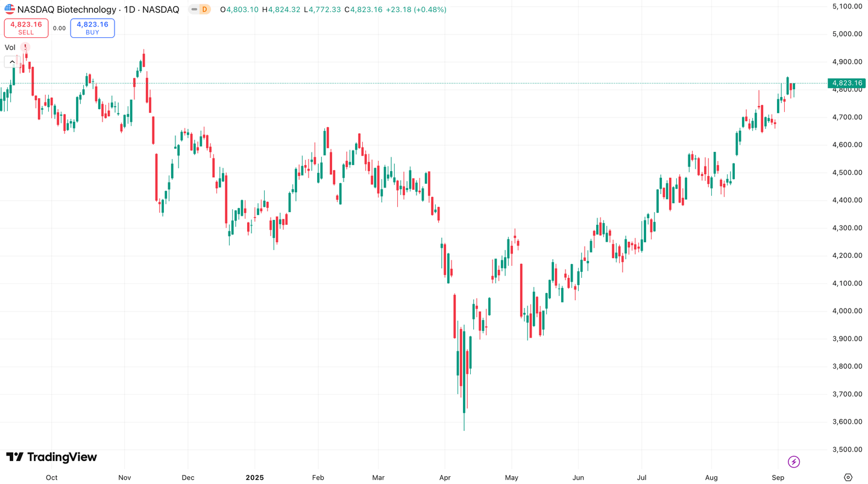
Task: Click the exclamation alert beside Vol
Action: tap(25, 46)
